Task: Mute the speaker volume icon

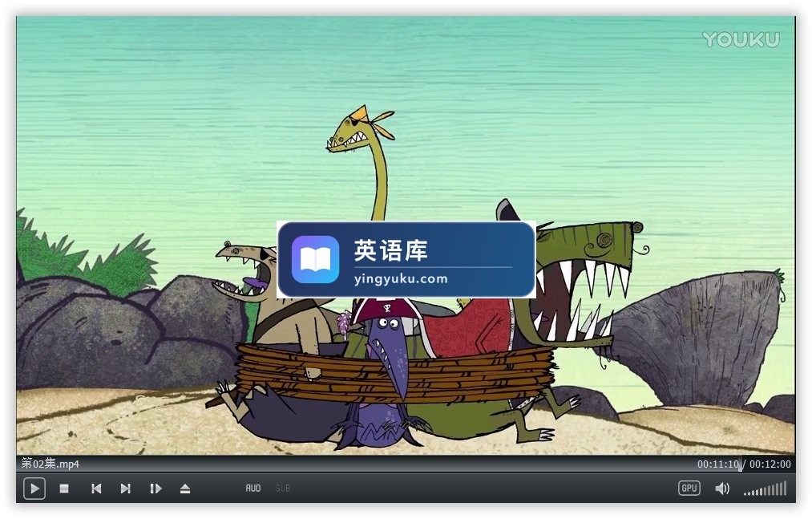Action: [722, 489]
